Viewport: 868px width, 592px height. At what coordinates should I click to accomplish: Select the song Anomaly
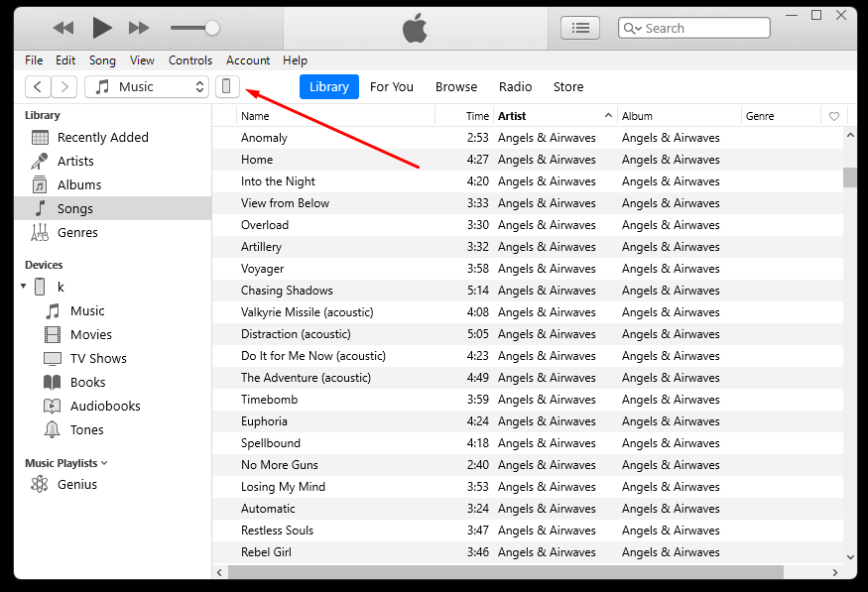pos(528,138)
